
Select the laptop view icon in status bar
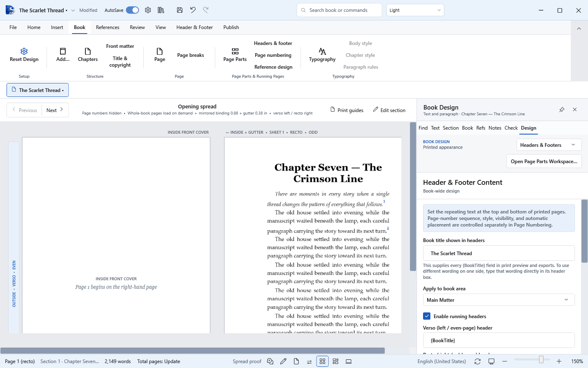coord(349,361)
